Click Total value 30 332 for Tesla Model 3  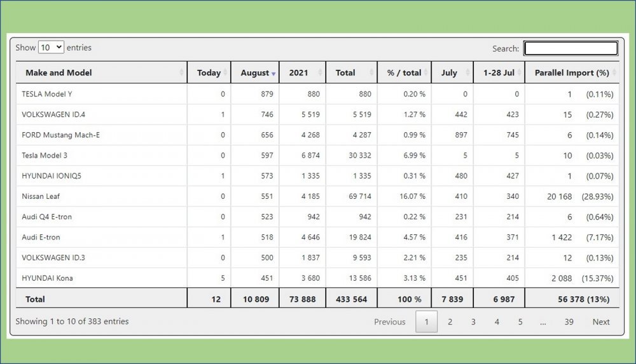click(360, 155)
